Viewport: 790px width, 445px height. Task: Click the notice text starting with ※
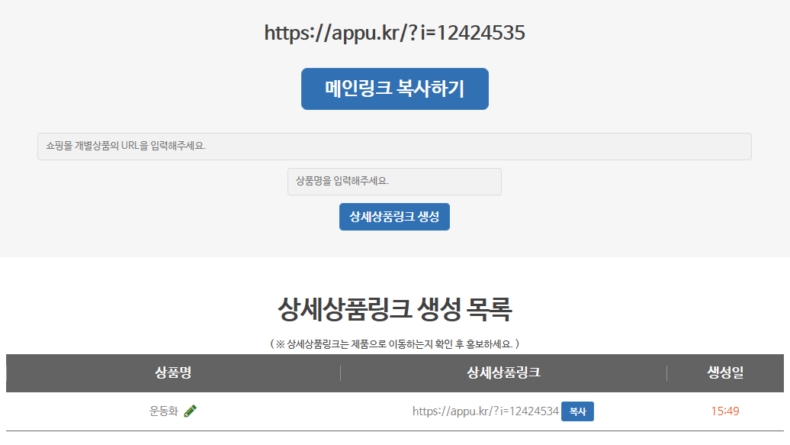pyautogui.click(x=394, y=344)
